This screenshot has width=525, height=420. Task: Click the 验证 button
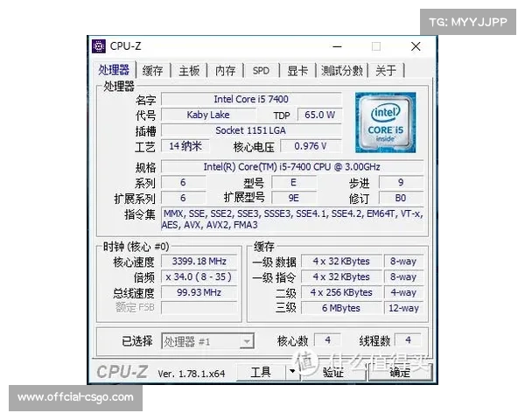point(333,373)
